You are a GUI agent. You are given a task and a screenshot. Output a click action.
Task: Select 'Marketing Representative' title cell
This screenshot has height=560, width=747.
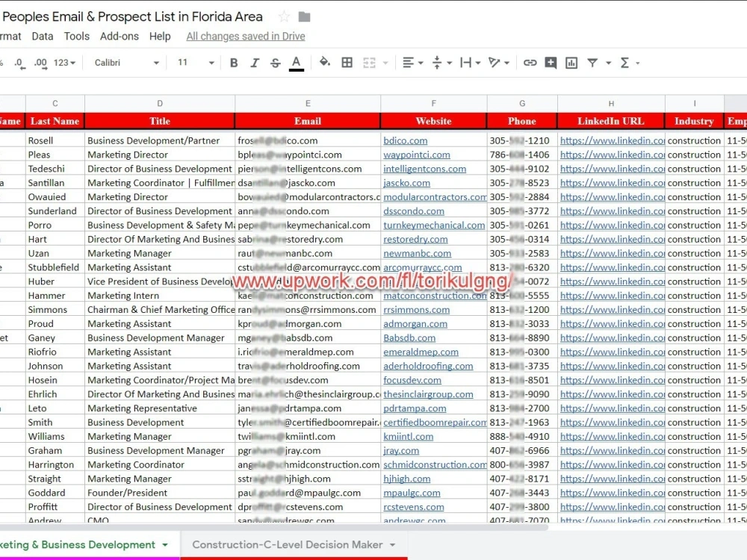coord(160,408)
